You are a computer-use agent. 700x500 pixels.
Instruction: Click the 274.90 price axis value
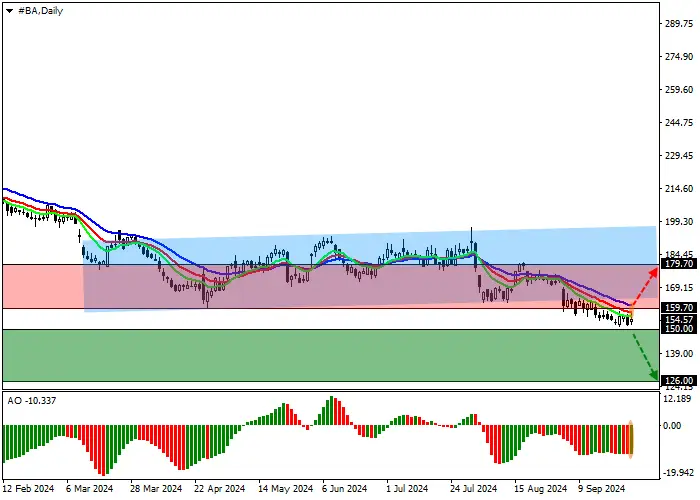click(x=679, y=57)
